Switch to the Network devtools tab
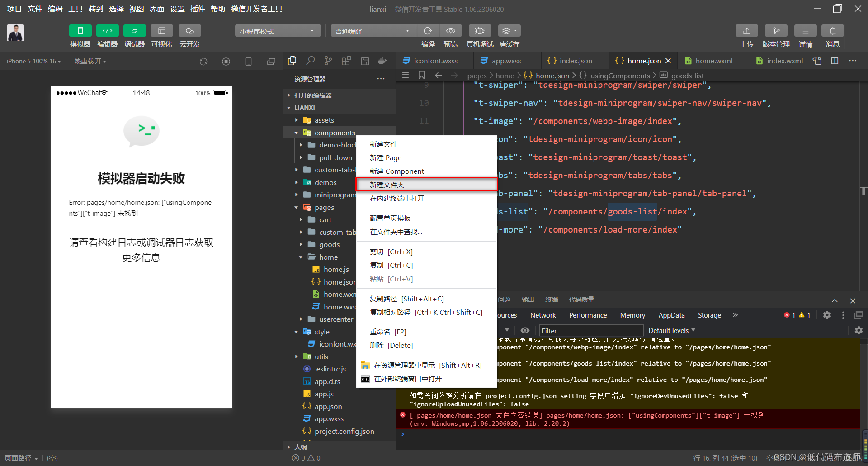This screenshot has height=466, width=868. (x=543, y=315)
